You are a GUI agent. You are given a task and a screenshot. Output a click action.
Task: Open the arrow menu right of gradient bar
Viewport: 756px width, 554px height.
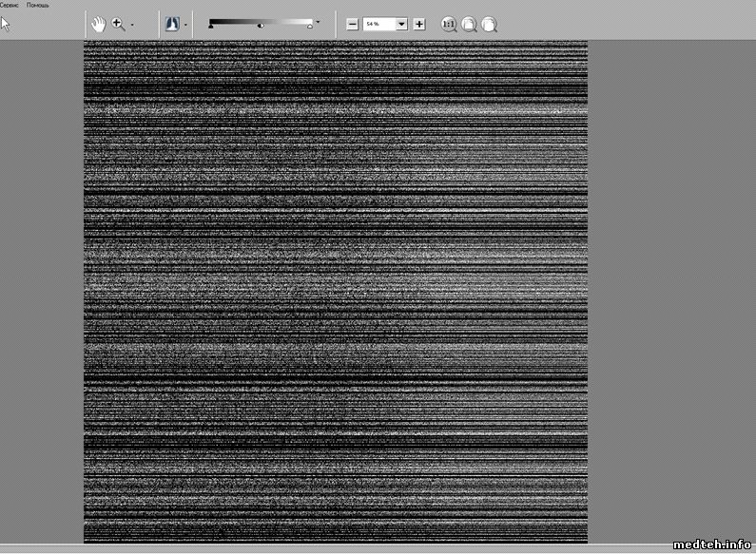(319, 21)
